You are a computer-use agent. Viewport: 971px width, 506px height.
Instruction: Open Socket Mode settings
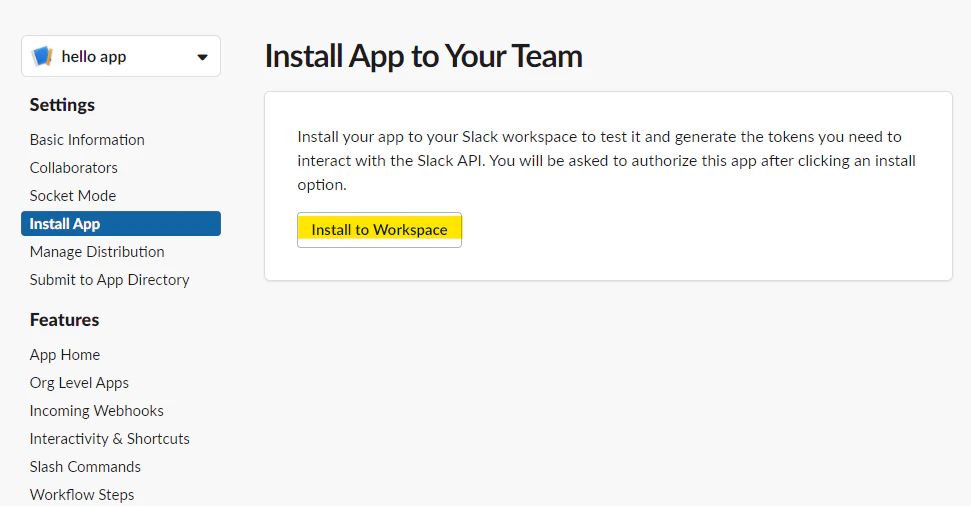pos(72,196)
